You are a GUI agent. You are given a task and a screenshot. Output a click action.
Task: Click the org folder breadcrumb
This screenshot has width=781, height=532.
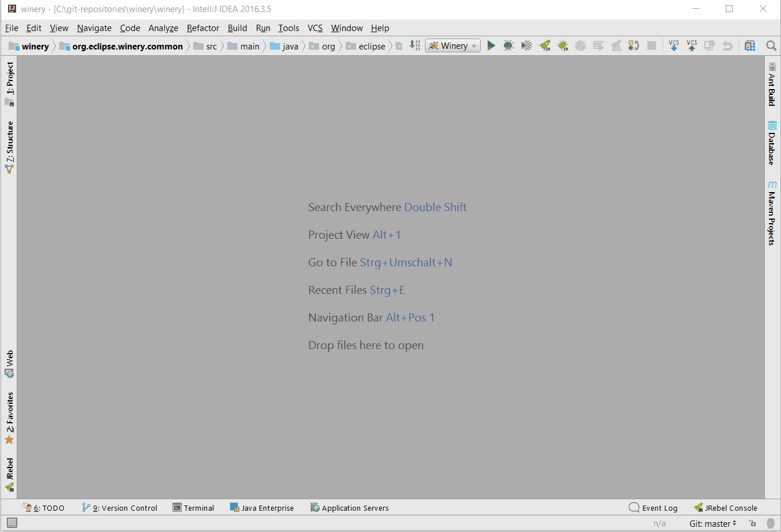click(322, 46)
